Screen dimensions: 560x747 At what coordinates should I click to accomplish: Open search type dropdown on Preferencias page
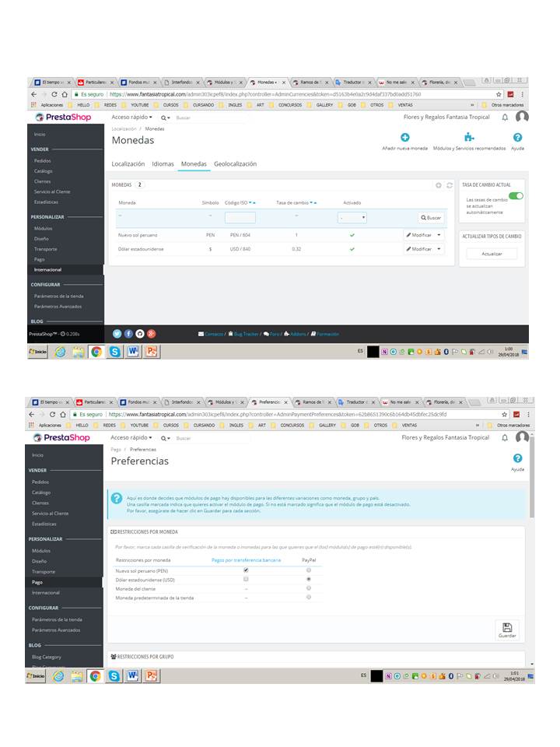[165, 438]
